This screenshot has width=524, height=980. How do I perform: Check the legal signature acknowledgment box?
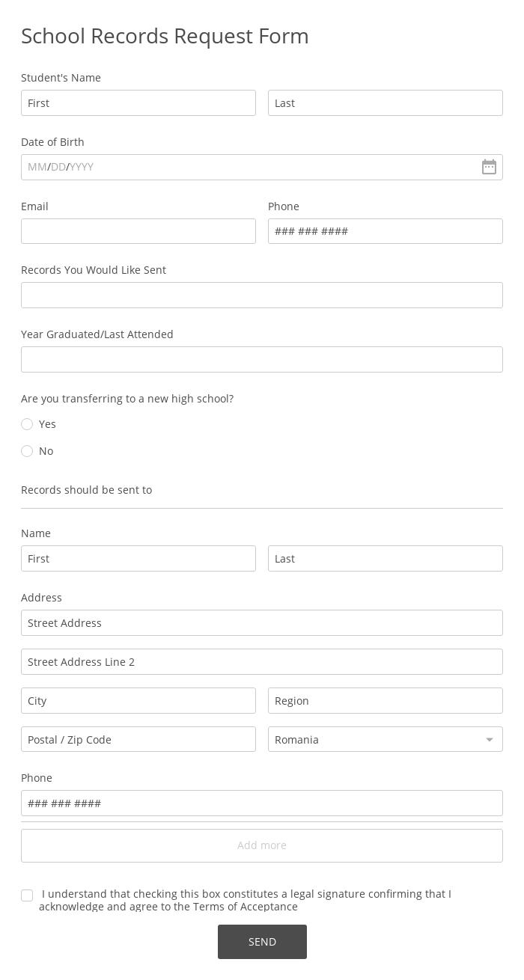click(27, 895)
